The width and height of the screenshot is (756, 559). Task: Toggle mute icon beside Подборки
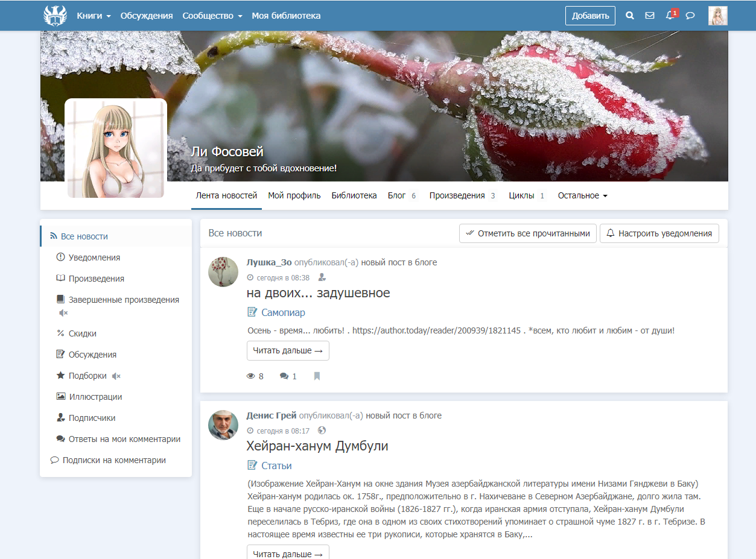(116, 376)
